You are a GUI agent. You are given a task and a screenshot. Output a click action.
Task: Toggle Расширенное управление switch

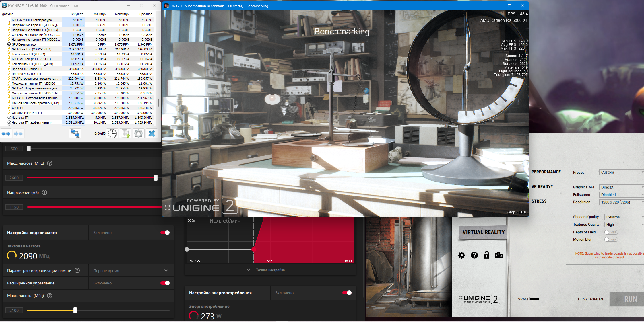coord(165,283)
